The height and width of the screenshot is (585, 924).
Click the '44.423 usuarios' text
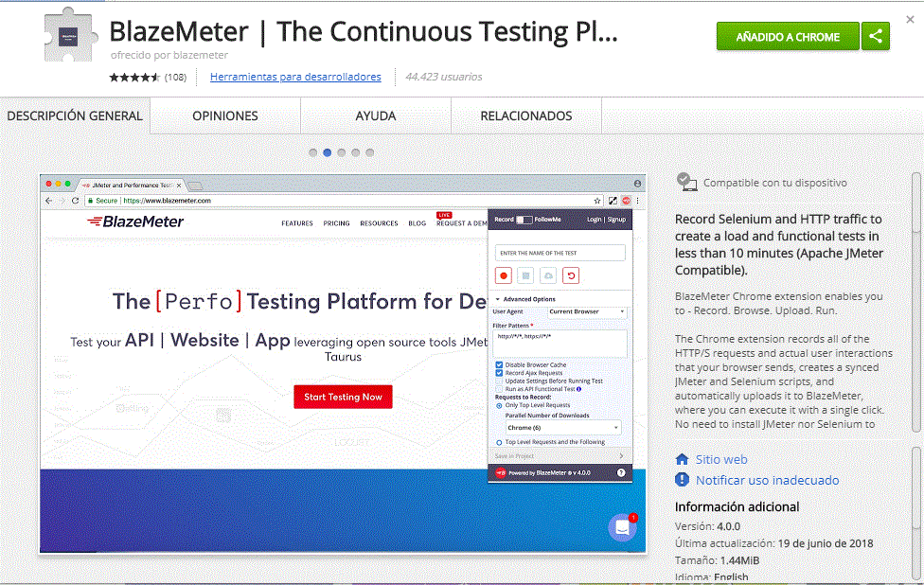[444, 77]
